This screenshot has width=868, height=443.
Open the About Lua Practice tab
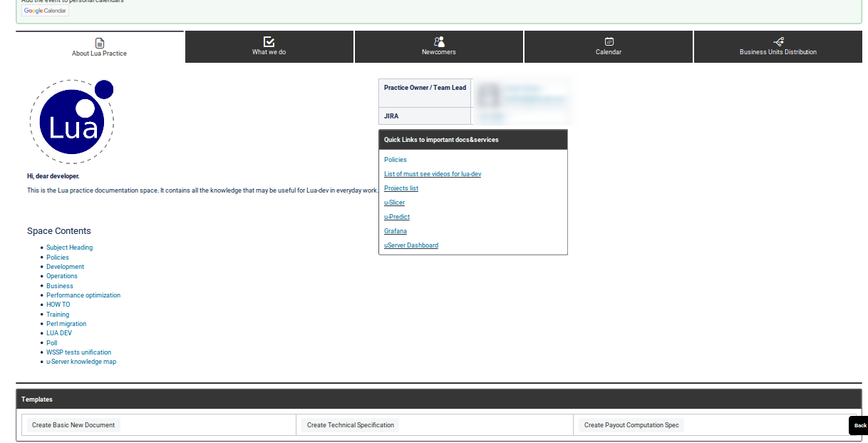tap(100, 47)
